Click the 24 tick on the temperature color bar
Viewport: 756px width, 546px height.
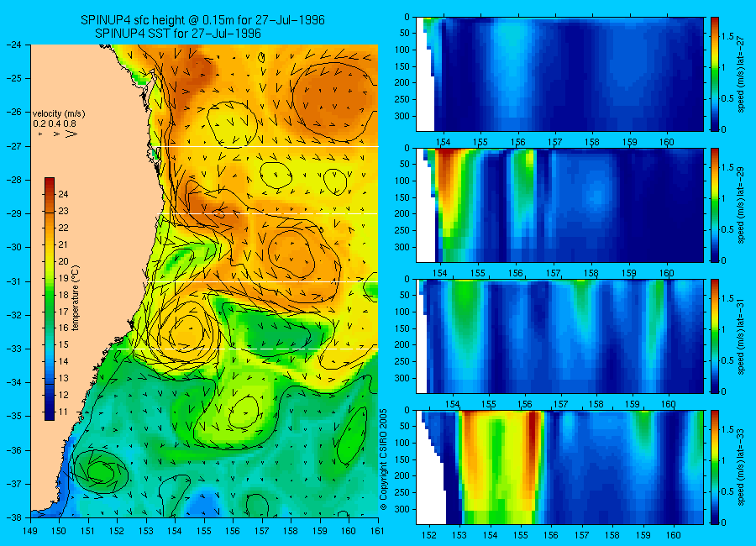tap(63, 194)
